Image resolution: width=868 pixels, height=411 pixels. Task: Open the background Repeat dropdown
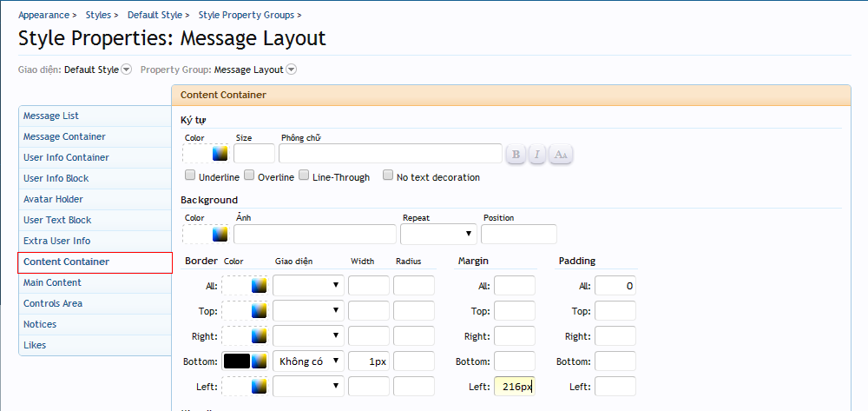438,234
